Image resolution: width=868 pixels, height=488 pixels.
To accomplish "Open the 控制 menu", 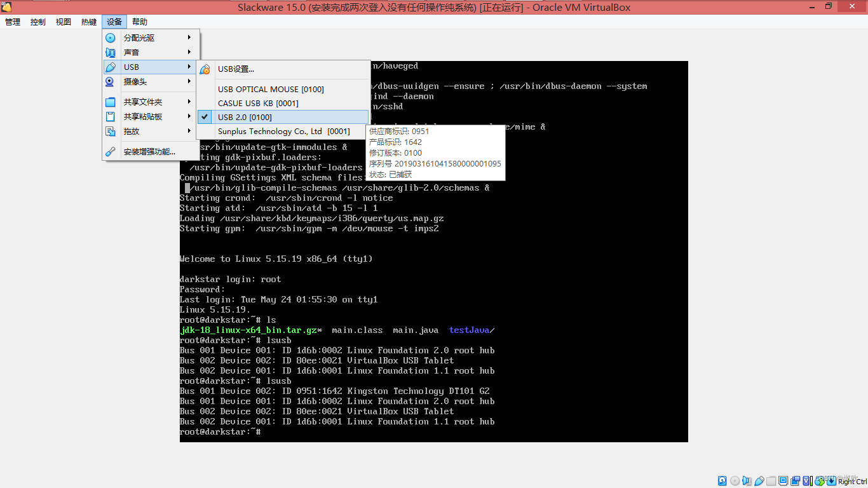I will pyautogui.click(x=37, y=21).
